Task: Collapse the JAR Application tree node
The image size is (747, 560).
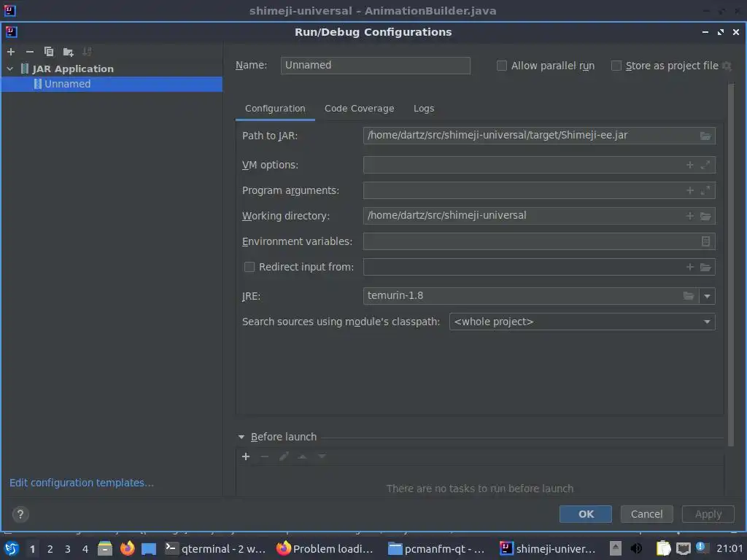Action: pyautogui.click(x=10, y=69)
